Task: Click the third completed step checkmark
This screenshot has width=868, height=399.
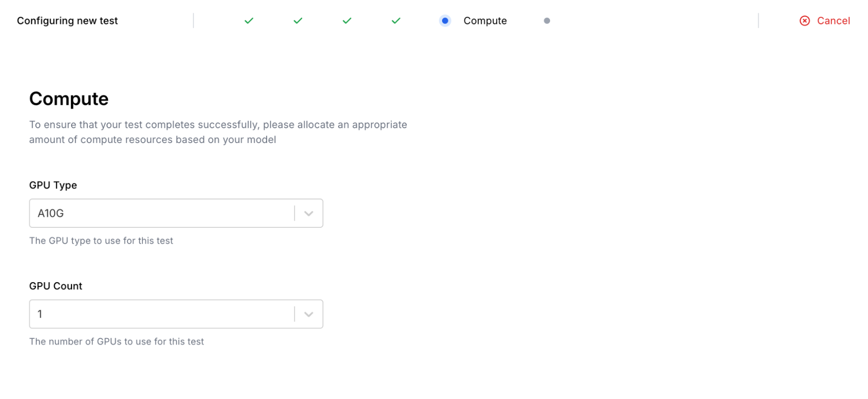Action: [347, 21]
